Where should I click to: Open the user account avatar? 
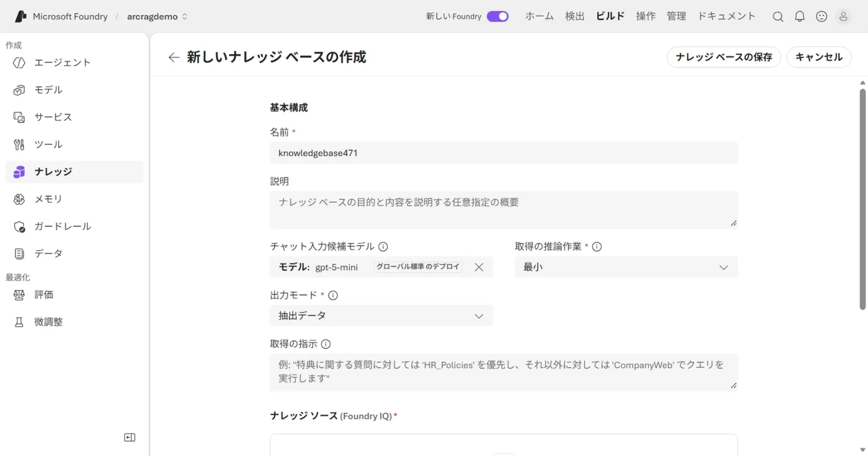coord(843,16)
